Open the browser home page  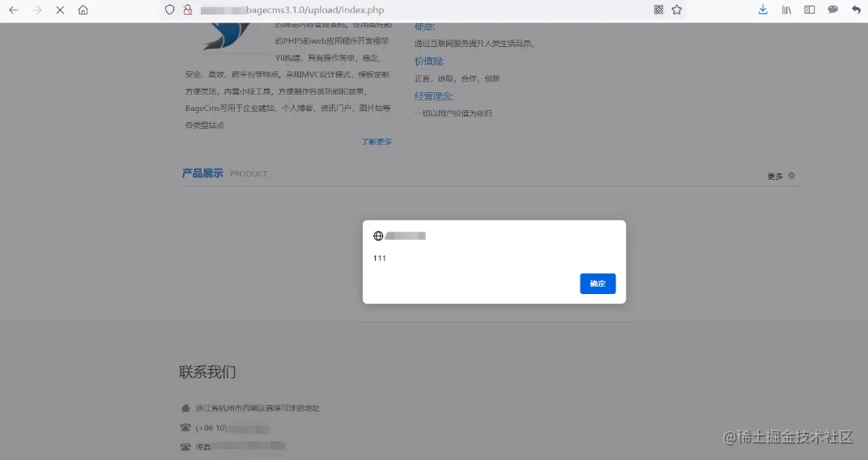[83, 10]
